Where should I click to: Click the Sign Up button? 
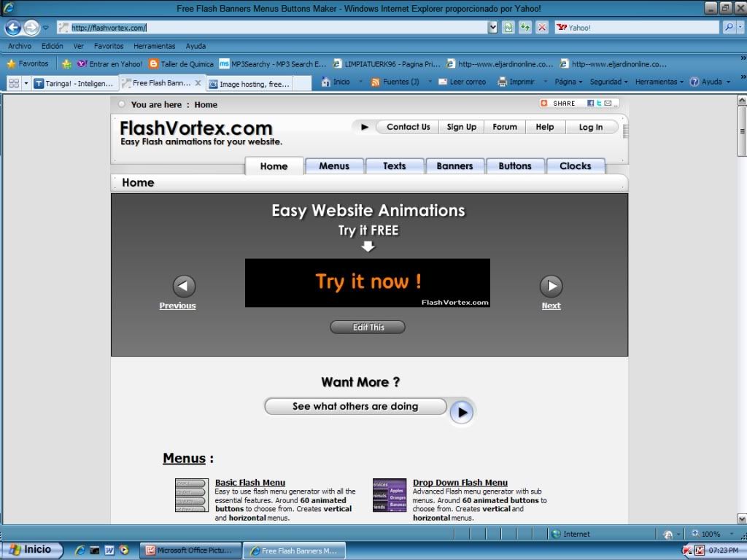(x=461, y=127)
